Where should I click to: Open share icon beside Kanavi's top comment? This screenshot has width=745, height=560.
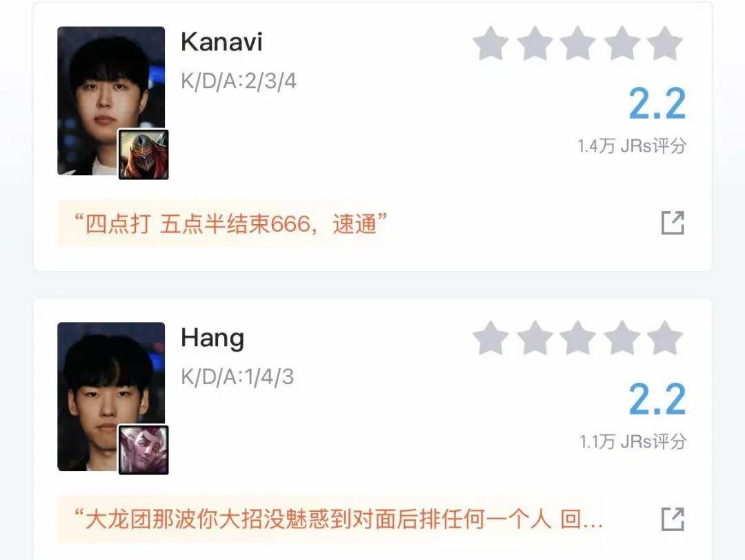673,223
